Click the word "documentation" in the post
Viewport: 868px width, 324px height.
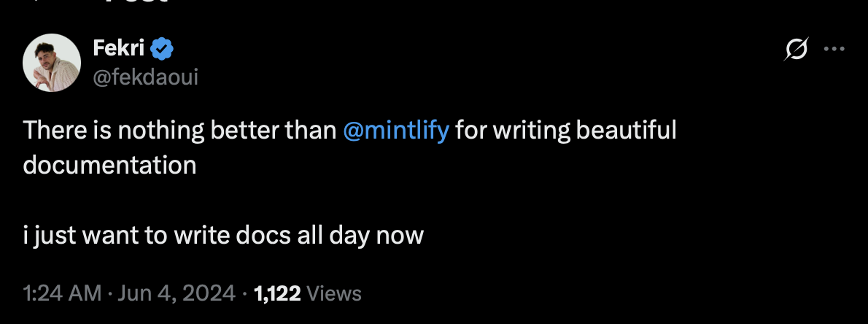click(x=109, y=165)
